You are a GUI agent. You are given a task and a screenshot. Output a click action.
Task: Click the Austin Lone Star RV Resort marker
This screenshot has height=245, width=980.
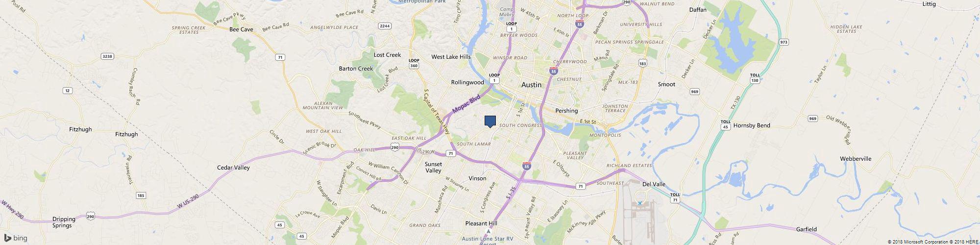click(x=488, y=232)
